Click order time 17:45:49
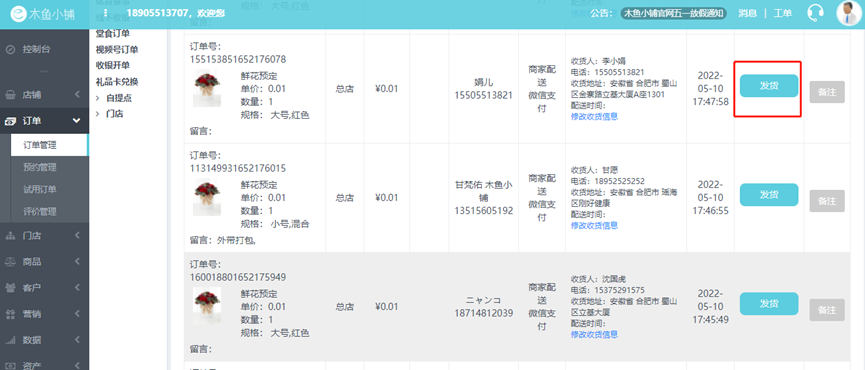The height and width of the screenshot is (370, 865). tap(711, 319)
